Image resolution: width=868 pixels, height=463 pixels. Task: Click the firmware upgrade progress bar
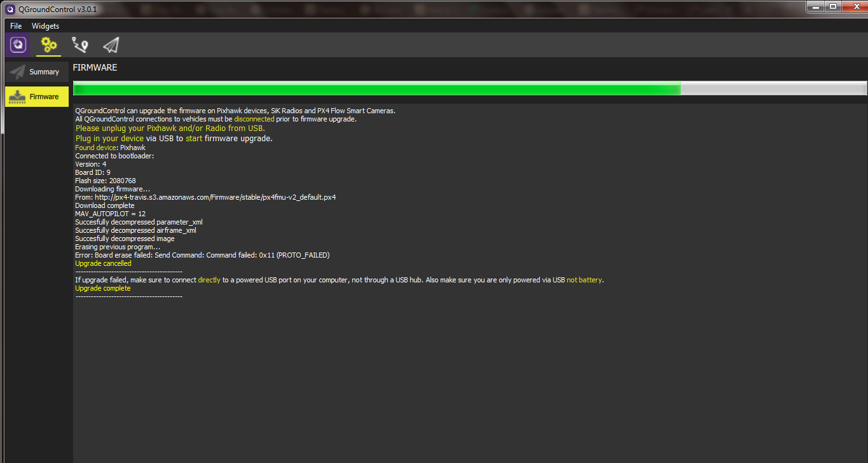(470, 88)
